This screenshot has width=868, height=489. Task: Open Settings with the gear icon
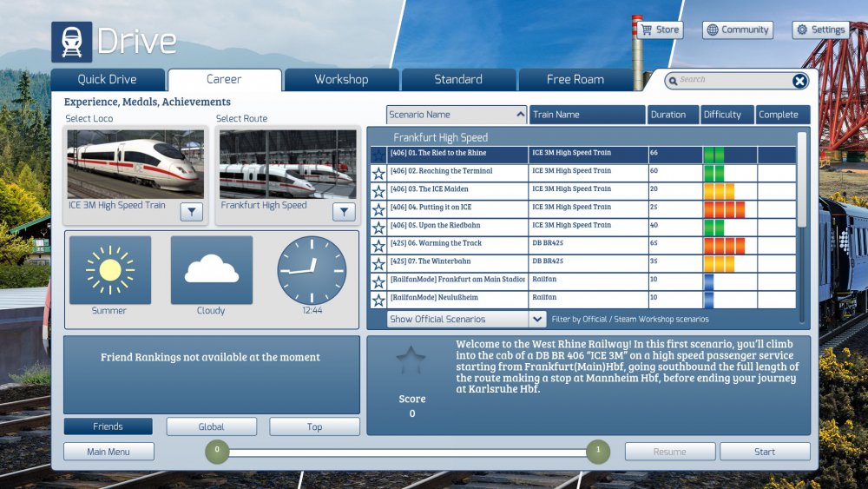pos(802,30)
